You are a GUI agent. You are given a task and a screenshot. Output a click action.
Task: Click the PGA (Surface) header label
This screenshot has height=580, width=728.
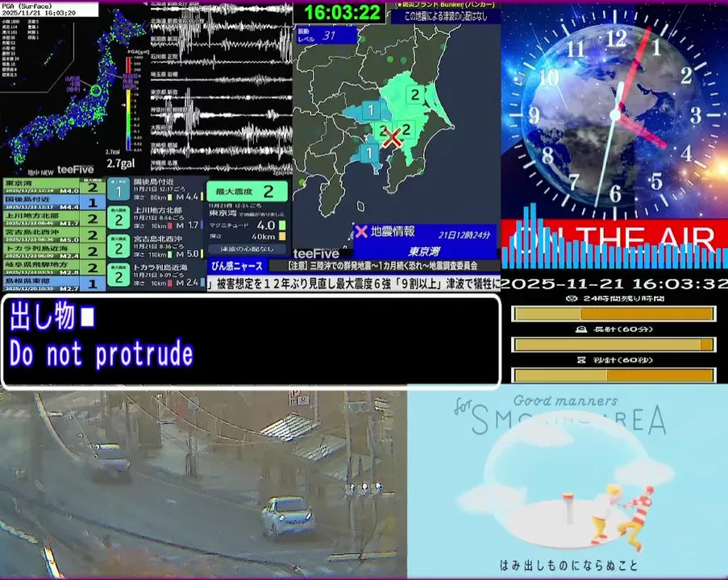27,6
